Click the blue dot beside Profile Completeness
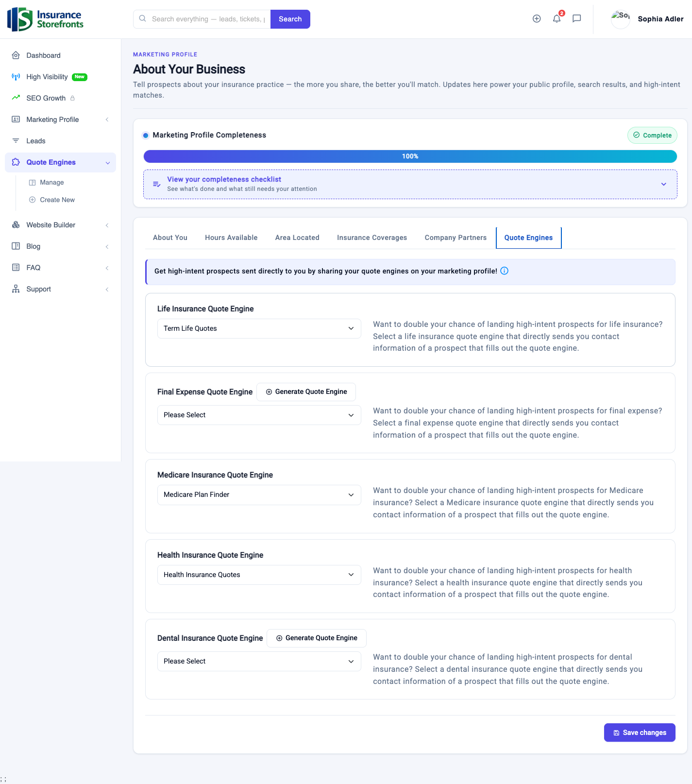 [146, 136]
